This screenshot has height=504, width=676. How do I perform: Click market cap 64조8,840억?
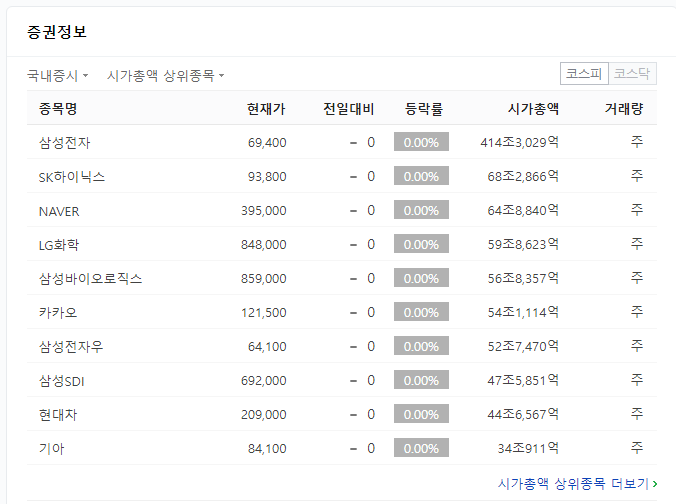pyautogui.click(x=523, y=210)
